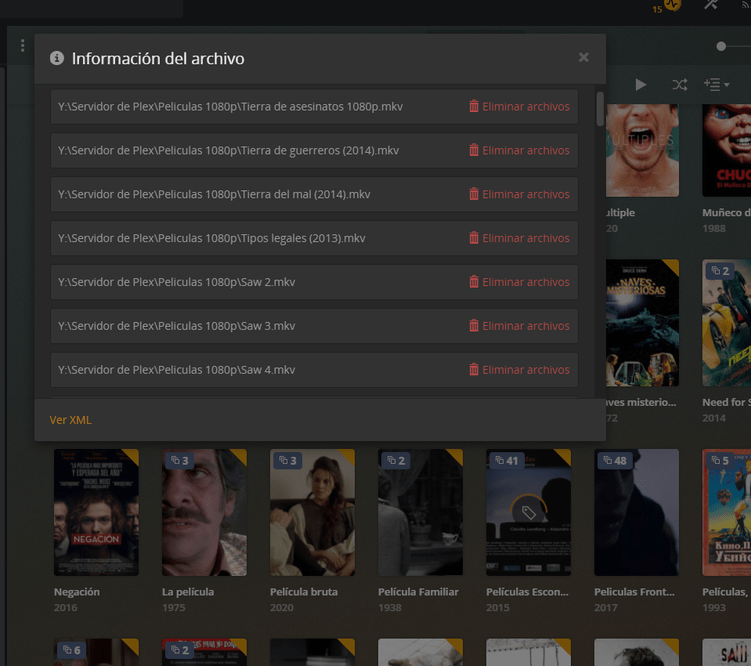751x666 pixels.
Task: Click the 48-version badge on Peliculas Front...
Action: 615,461
